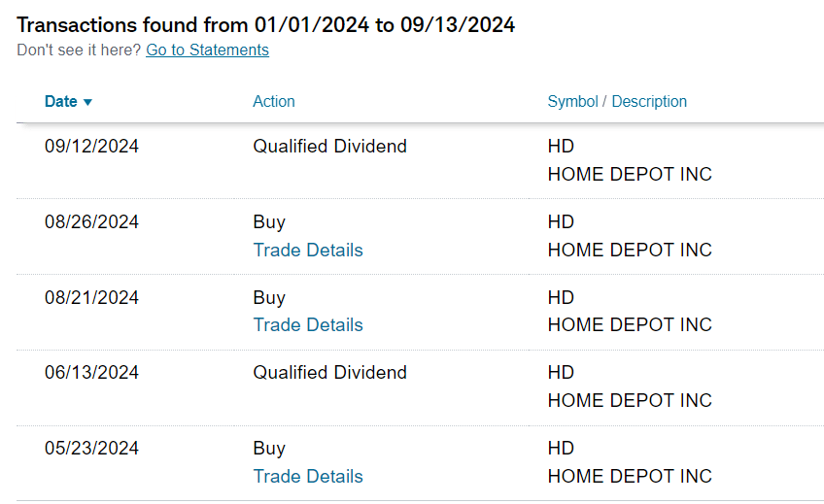The height and width of the screenshot is (504, 824).
Task: Select HD symbol in the 09/12/2024 row
Action: point(561,147)
